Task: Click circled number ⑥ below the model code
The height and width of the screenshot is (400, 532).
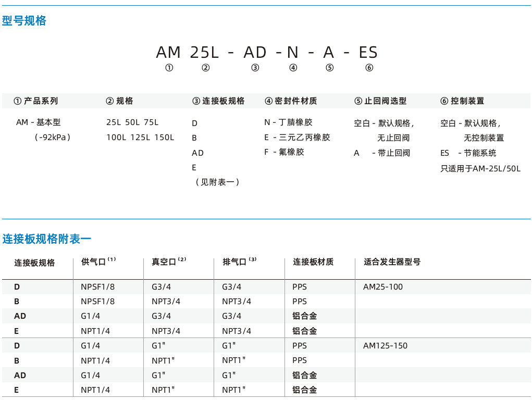Action: tap(369, 68)
